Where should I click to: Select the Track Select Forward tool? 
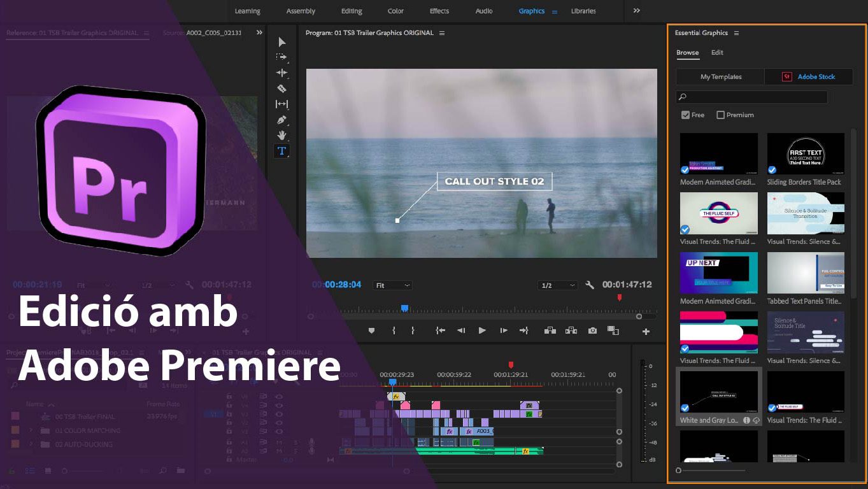click(281, 57)
